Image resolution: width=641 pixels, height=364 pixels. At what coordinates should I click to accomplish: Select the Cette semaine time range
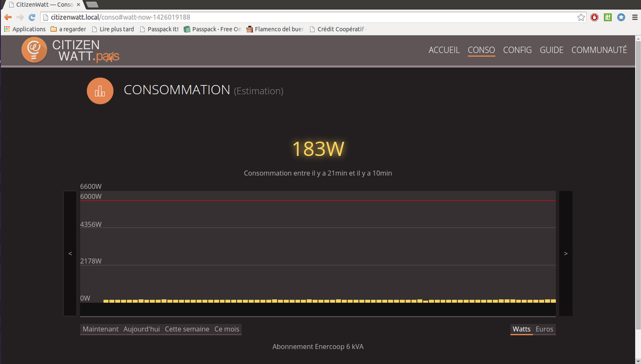point(187,329)
